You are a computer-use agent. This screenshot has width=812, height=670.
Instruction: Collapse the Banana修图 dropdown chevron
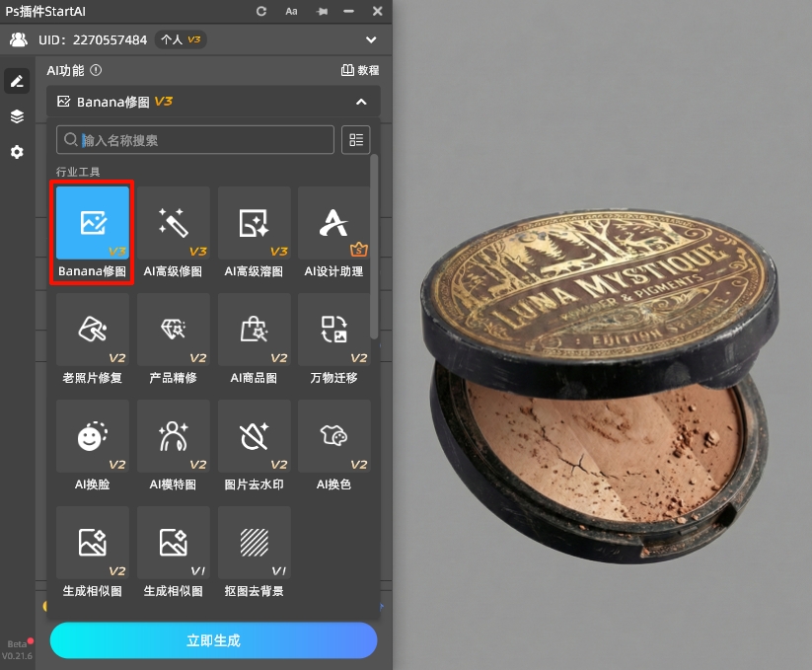[361, 102]
